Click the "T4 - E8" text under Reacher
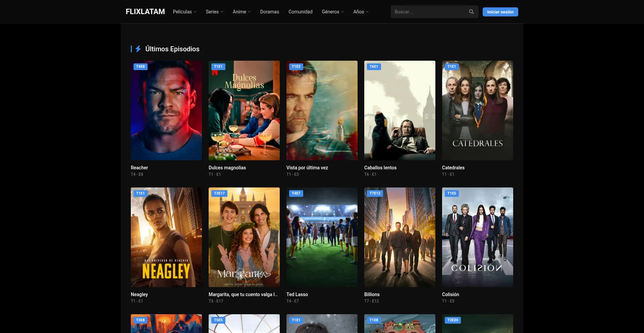 [137, 174]
